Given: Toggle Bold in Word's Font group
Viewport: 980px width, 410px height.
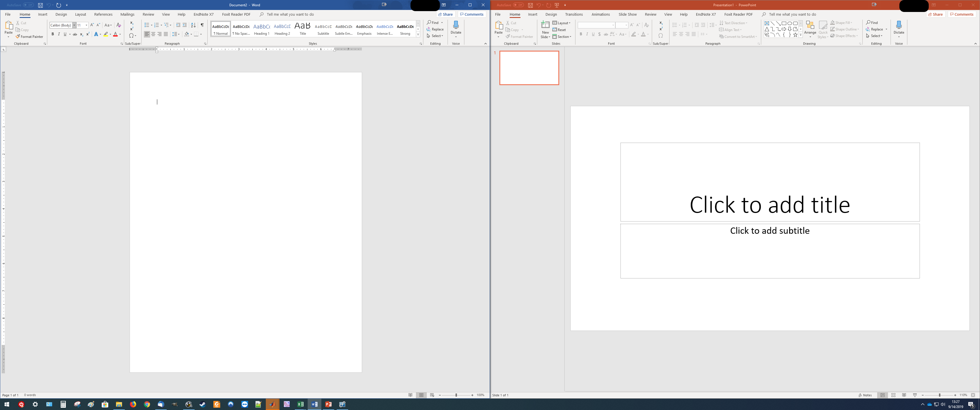Looking at the screenshot, I should coord(52,34).
